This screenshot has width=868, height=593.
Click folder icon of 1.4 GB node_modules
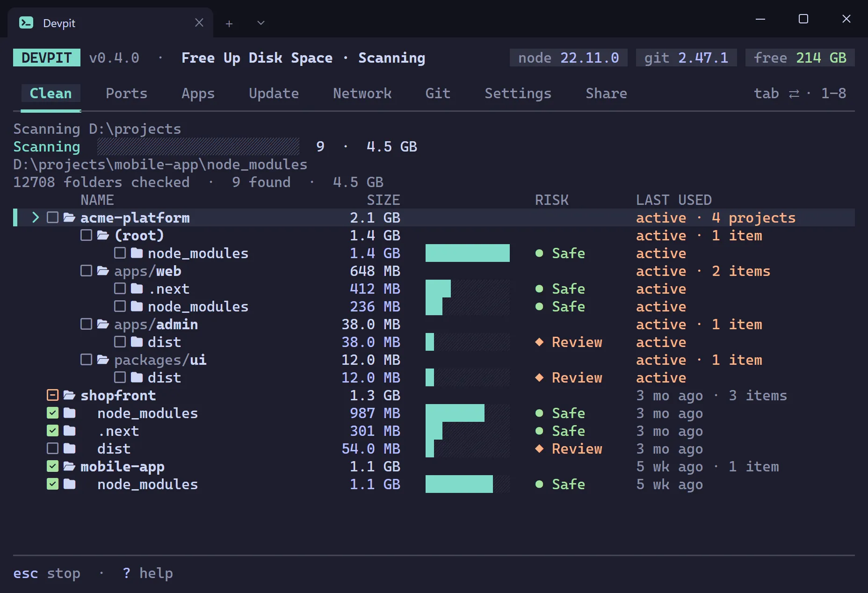pyautogui.click(x=137, y=253)
